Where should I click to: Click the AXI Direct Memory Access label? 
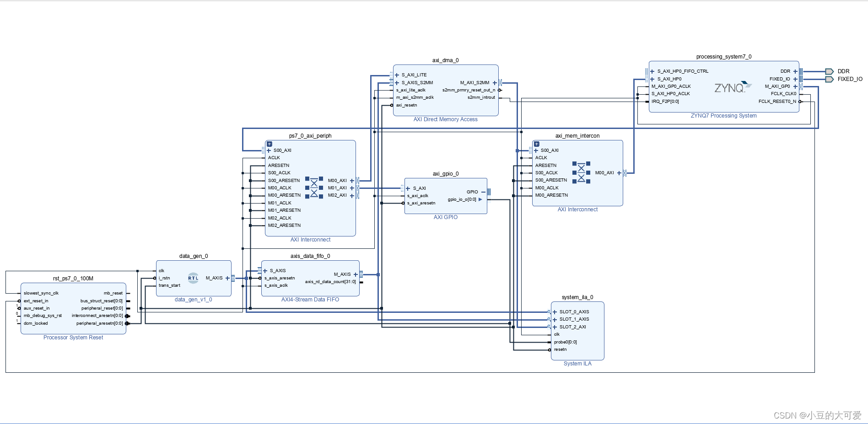tap(446, 119)
